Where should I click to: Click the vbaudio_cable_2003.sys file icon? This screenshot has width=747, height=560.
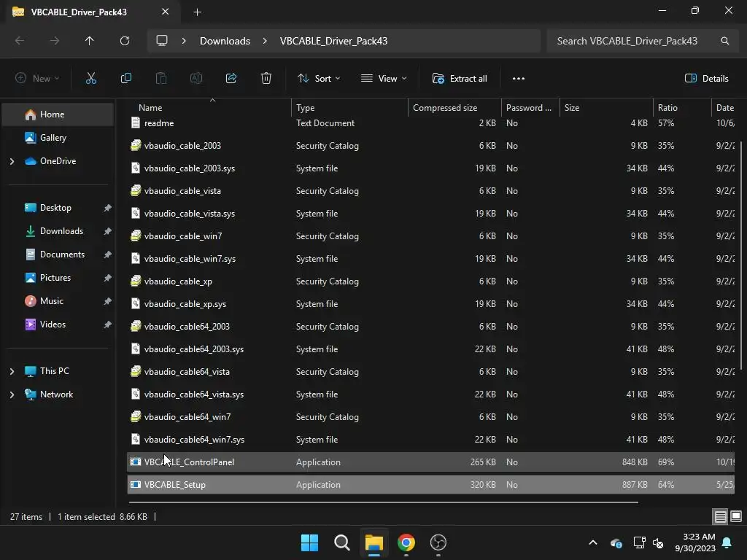click(136, 168)
